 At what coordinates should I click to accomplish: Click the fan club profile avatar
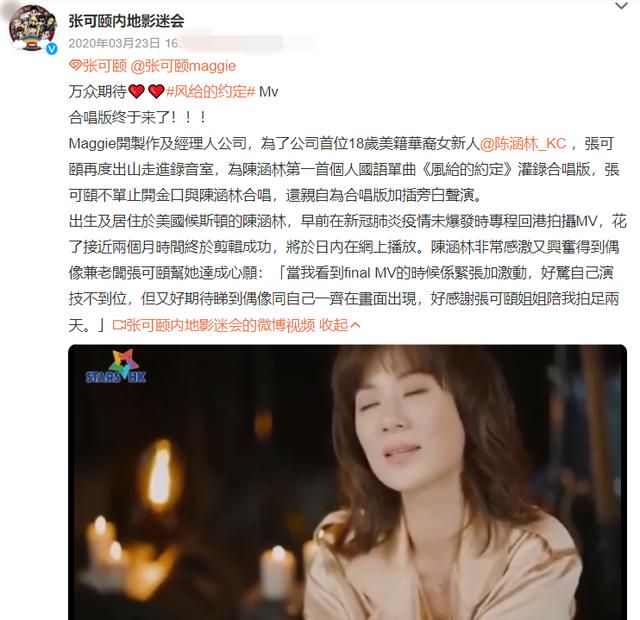(x=33, y=29)
